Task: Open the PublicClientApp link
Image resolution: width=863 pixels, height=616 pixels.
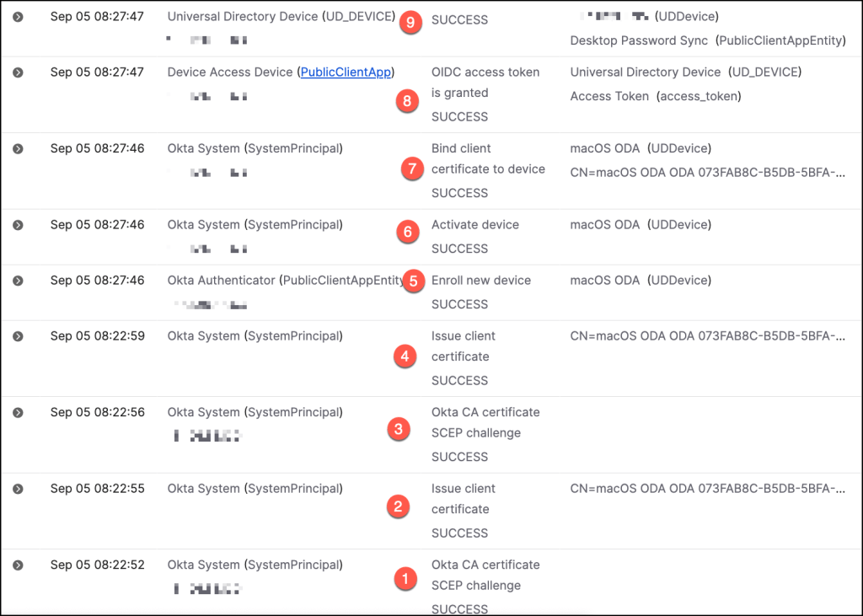Action: click(346, 72)
